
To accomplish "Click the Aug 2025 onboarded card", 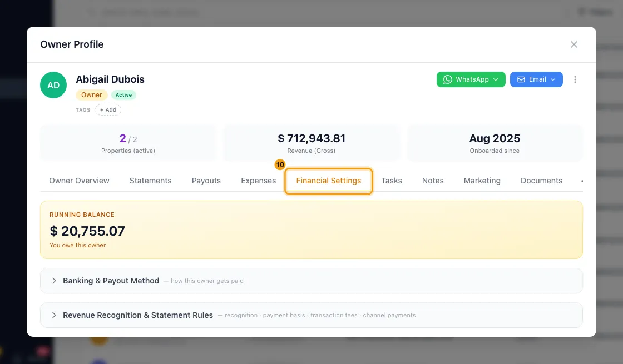I will click(495, 143).
